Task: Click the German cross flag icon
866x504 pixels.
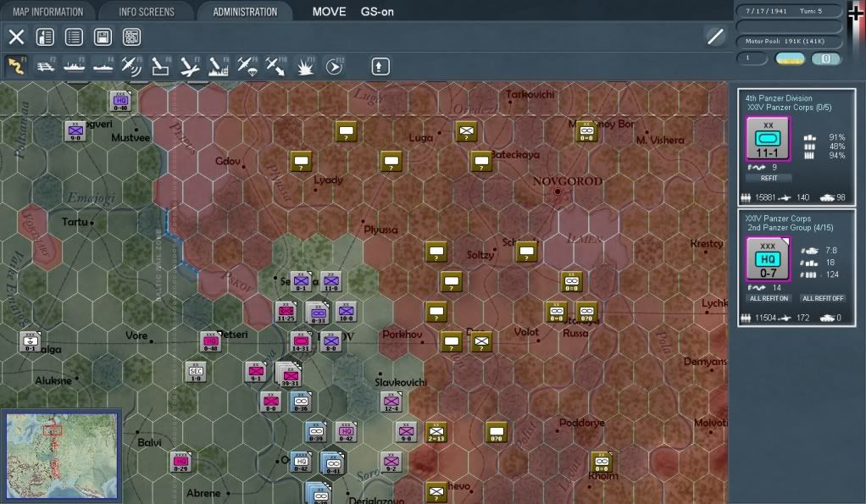Action: click(x=856, y=14)
